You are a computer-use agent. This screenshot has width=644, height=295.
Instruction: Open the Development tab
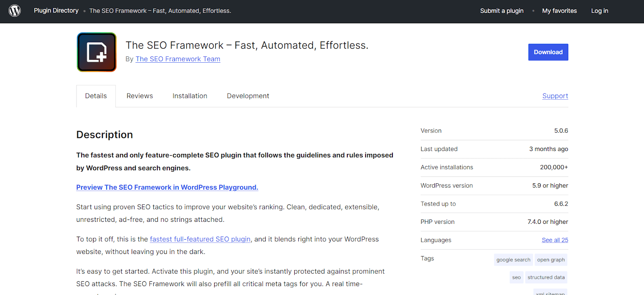[x=248, y=96]
